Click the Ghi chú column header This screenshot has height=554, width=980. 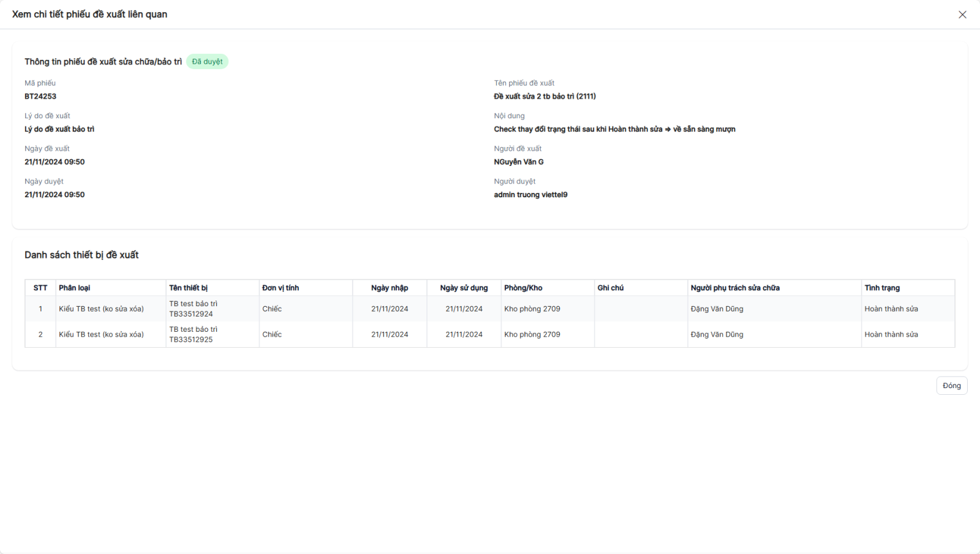611,288
